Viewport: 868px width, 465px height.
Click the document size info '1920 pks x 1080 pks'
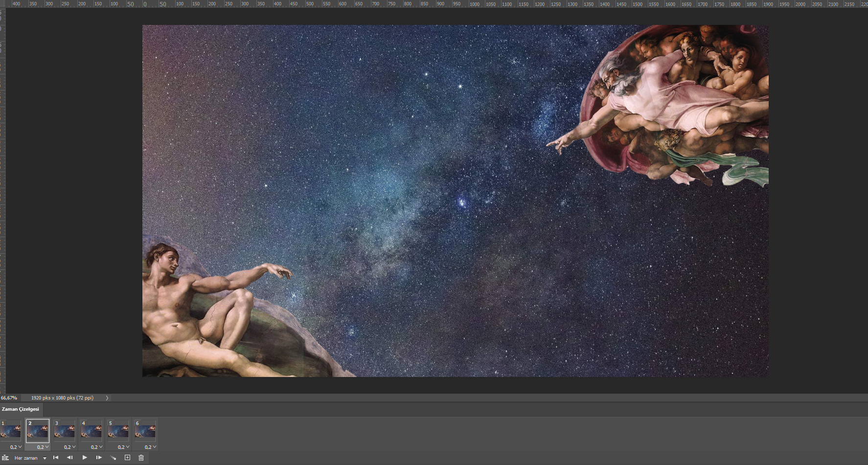tap(62, 398)
